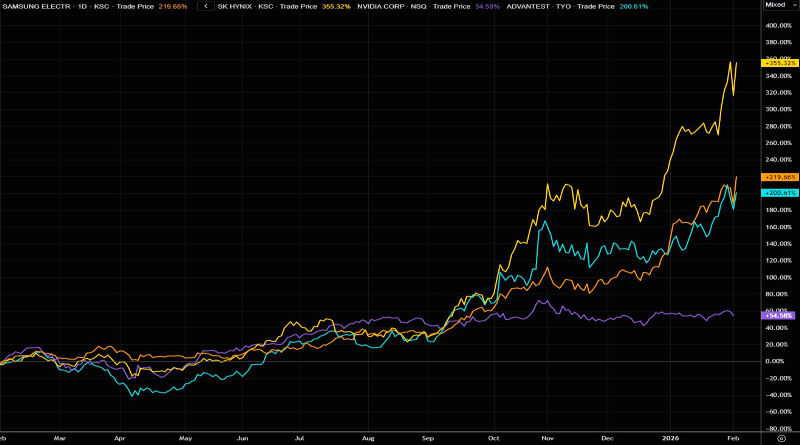Click the Oct label on time axis
The width and height of the screenshot is (800, 445).
pos(494,438)
